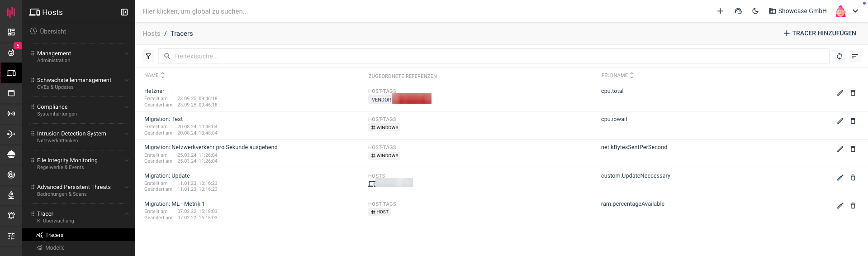Delete the Migration: Test tracer

coord(853,121)
